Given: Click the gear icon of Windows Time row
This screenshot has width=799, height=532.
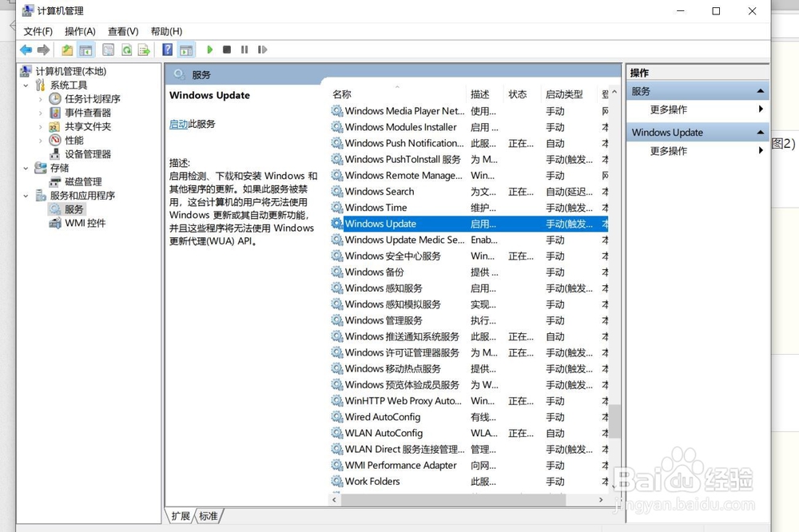Looking at the screenshot, I should 337,208.
